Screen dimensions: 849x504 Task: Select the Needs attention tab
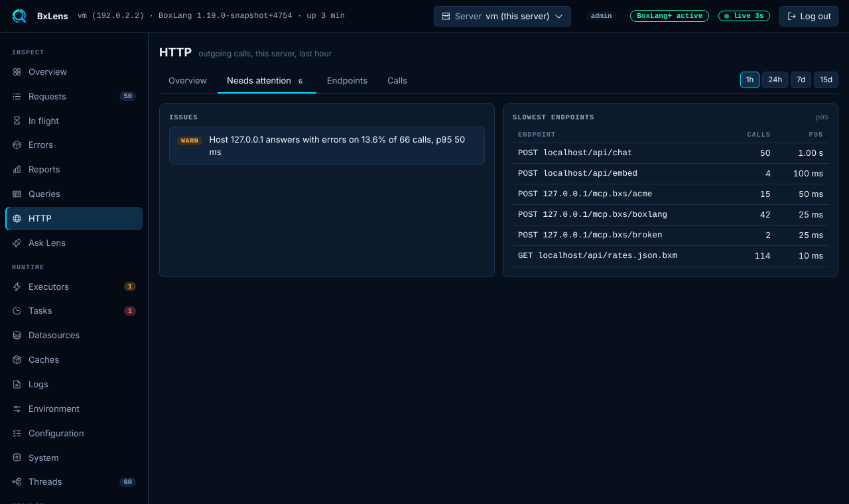(267, 80)
